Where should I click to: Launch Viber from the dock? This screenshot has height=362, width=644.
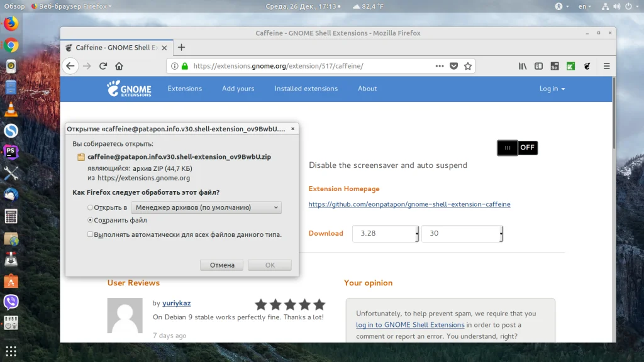click(11, 302)
